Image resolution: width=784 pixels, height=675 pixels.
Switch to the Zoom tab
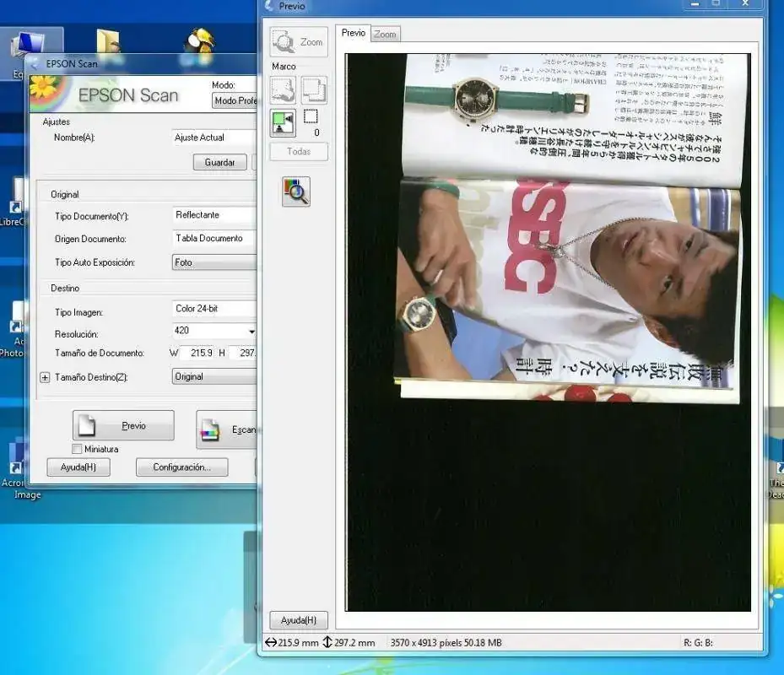click(x=385, y=34)
